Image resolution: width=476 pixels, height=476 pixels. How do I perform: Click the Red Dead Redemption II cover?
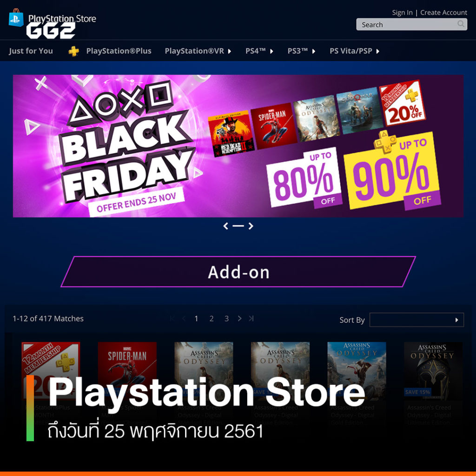(231, 134)
